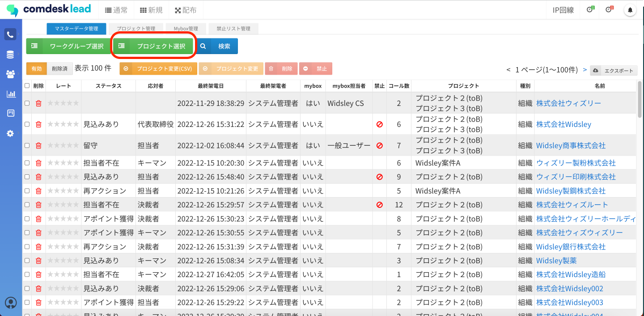Open the Widsley銀行株式会社 link
The width and height of the screenshot is (644, 316).
pyautogui.click(x=571, y=247)
